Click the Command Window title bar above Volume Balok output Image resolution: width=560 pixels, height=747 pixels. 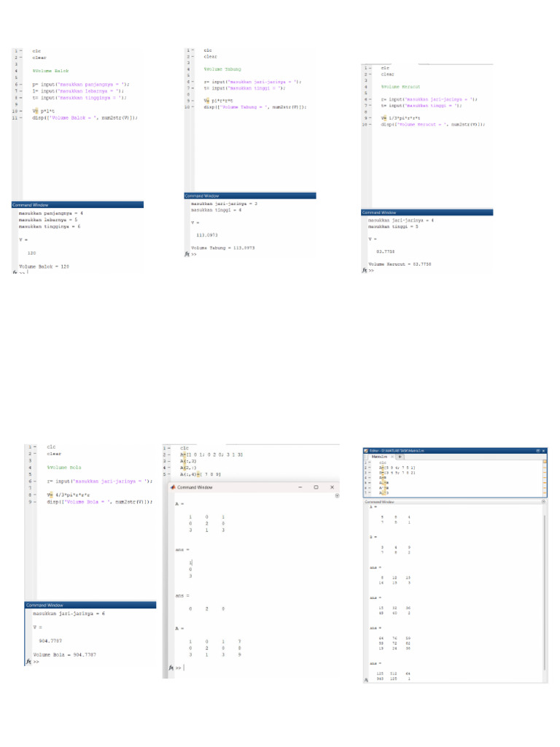point(77,205)
